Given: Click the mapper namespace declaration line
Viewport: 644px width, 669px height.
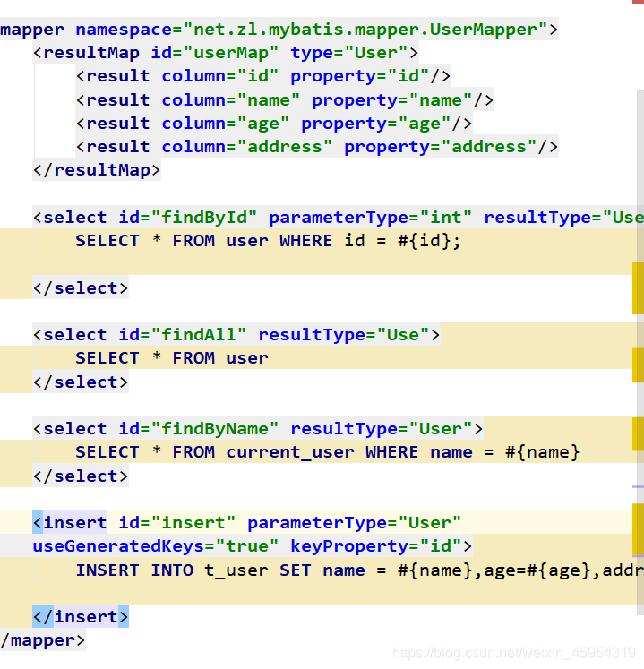Looking at the screenshot, I should [x=279, y=30].
